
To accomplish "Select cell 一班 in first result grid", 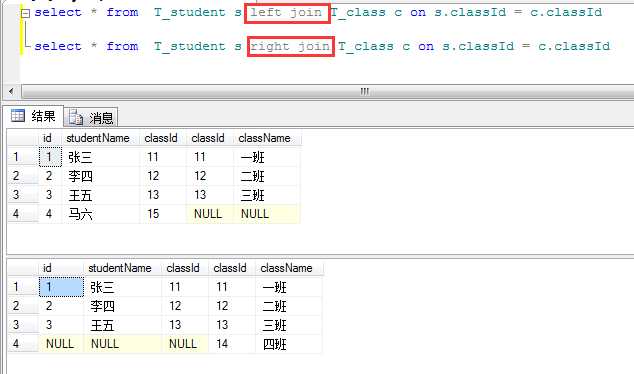I will pos(267,157).
